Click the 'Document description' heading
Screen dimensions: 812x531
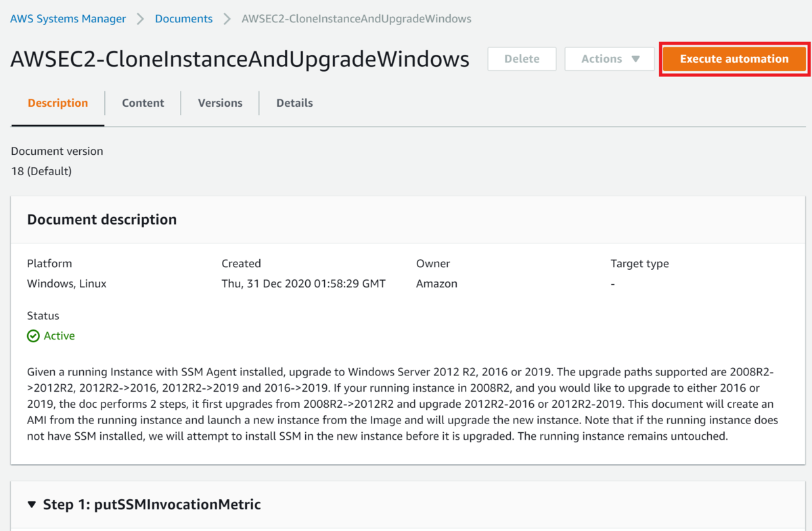click(101, 220)
